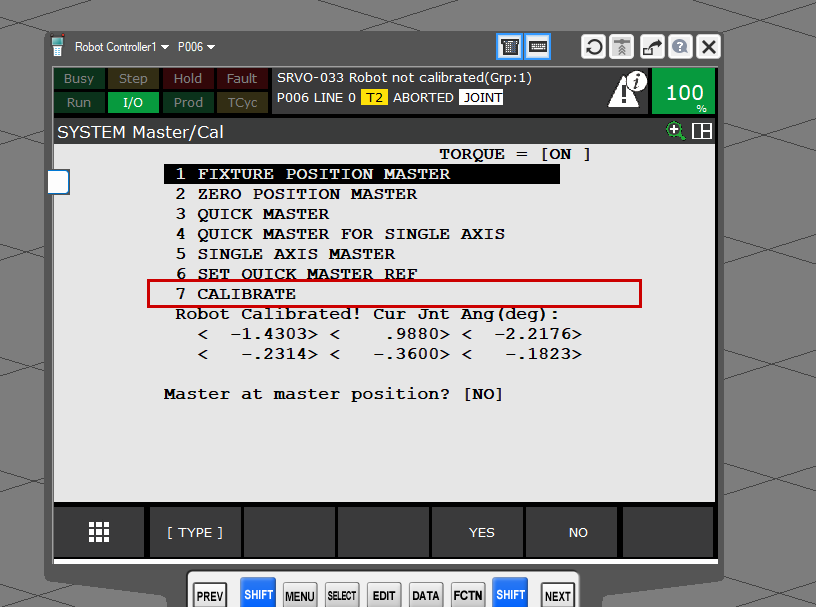The image size is (816, 607).
Task: Select ZERO POSITION MASTER menu item
Action: click(306, 194)
